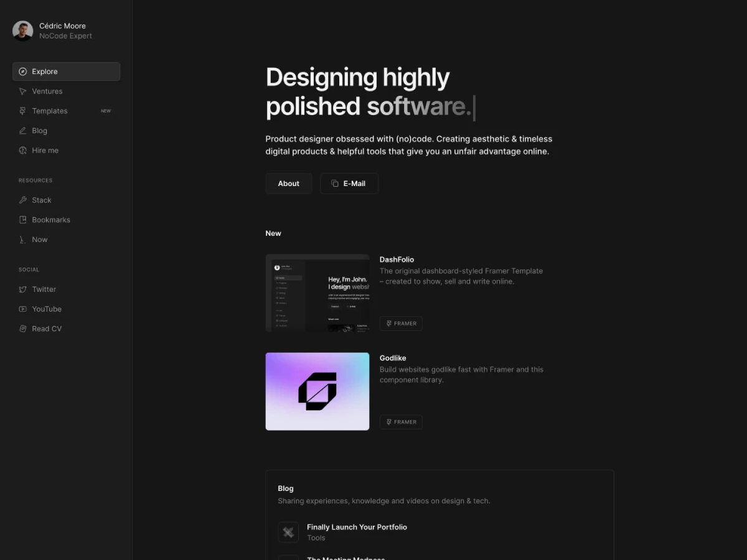The image size is (747, 560).
Task: Open the Godlike project title link
Action: [x=393, y=358]
